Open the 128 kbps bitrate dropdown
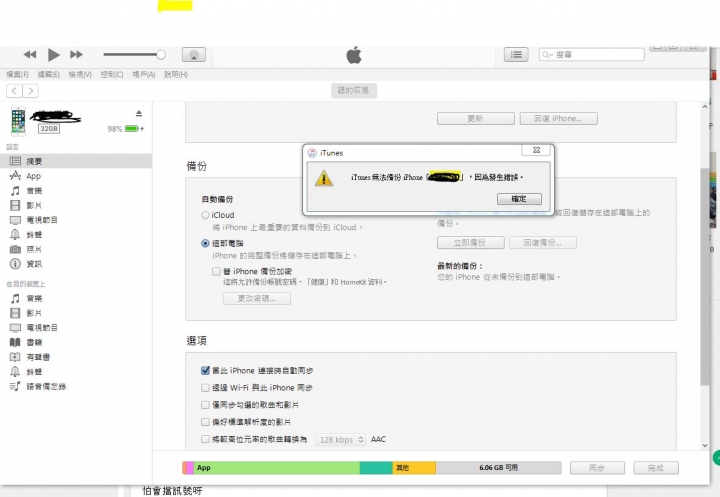Image resolution: width=720 pixels, height=497 pixels. pyautogui.click(x=341, y=440)
